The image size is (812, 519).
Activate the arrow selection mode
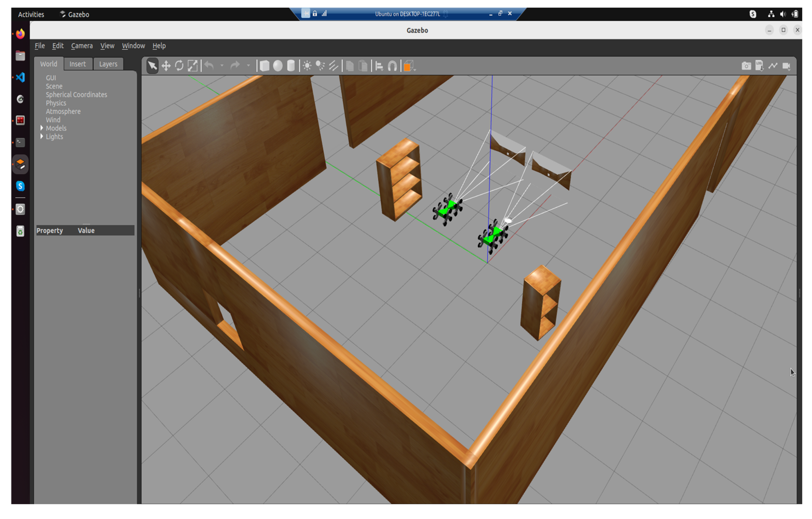click(152, 66)
